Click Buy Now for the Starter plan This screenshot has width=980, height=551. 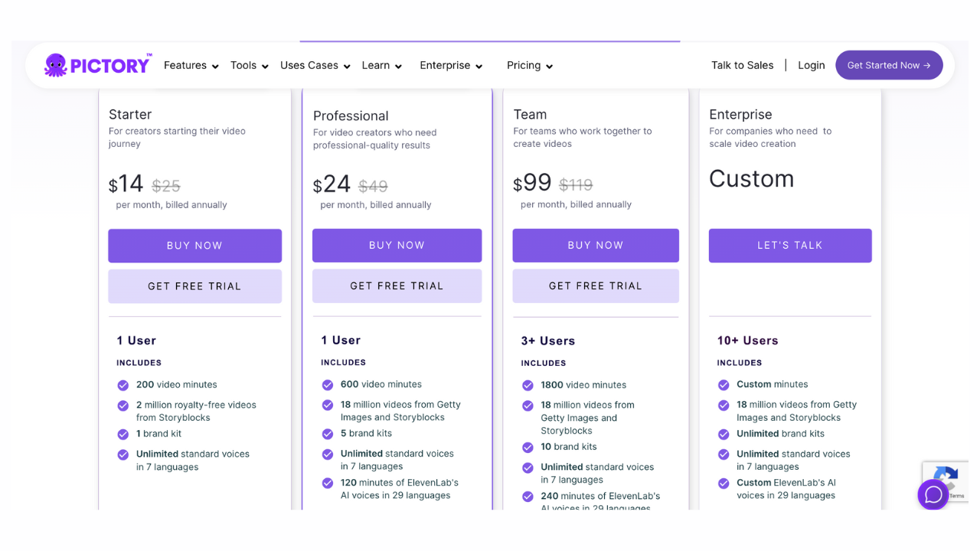(x=194, y=246)
